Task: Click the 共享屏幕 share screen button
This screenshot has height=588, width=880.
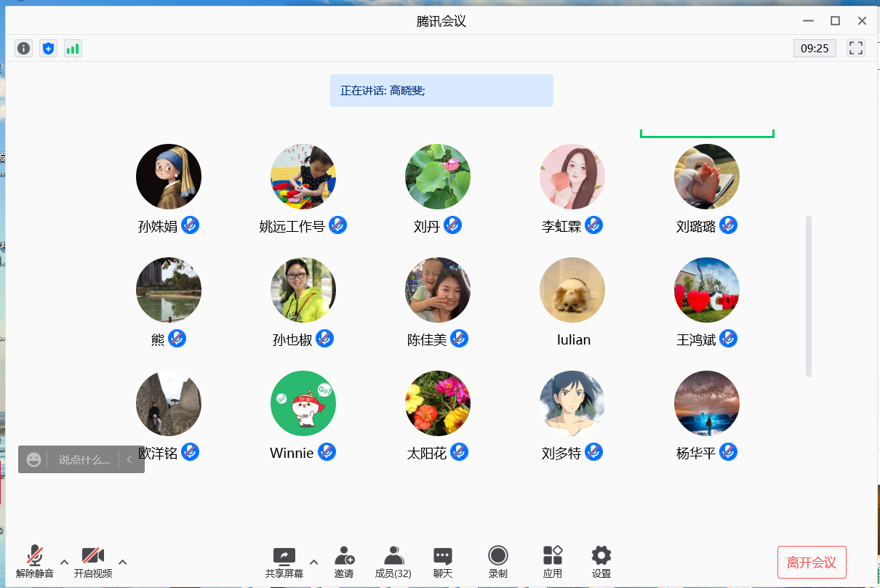Action: (284, 562)
